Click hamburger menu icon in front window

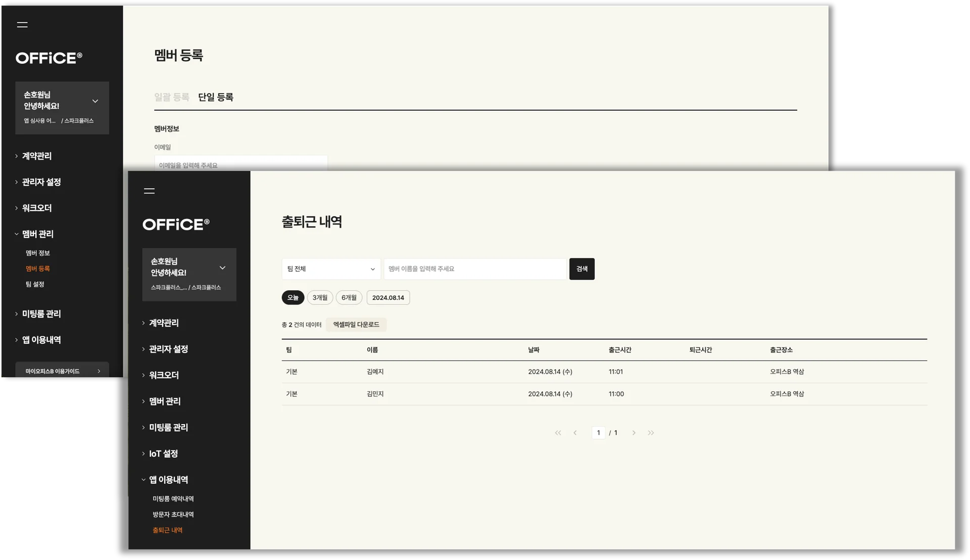tap(149, 191)
